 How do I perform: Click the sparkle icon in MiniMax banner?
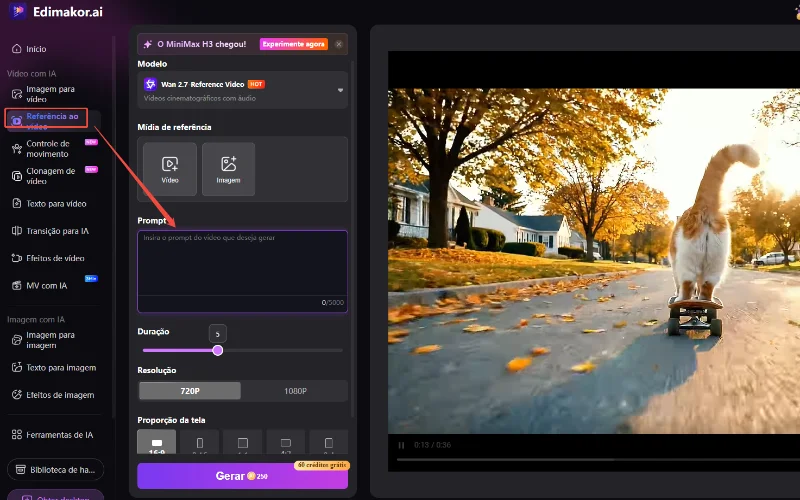coord(147,44)
